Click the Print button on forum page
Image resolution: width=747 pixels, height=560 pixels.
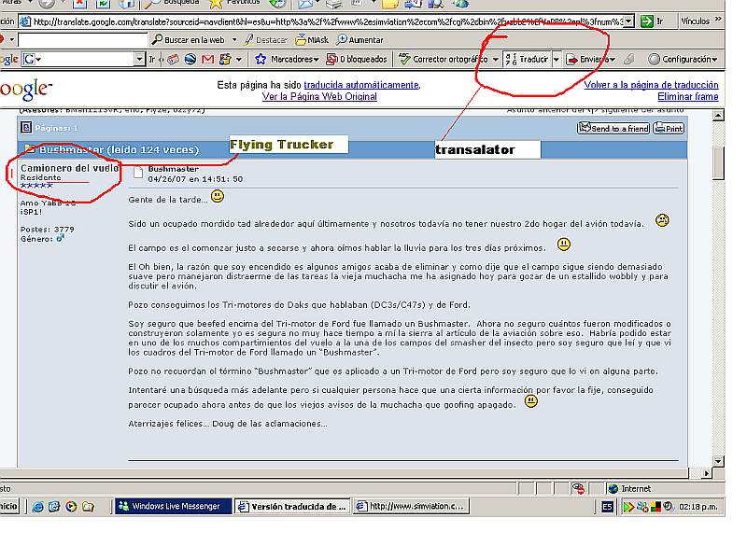[669, 128]
